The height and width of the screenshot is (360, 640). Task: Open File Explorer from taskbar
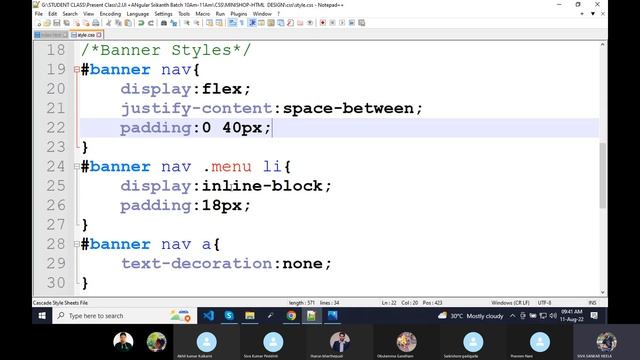pos(250,316)
